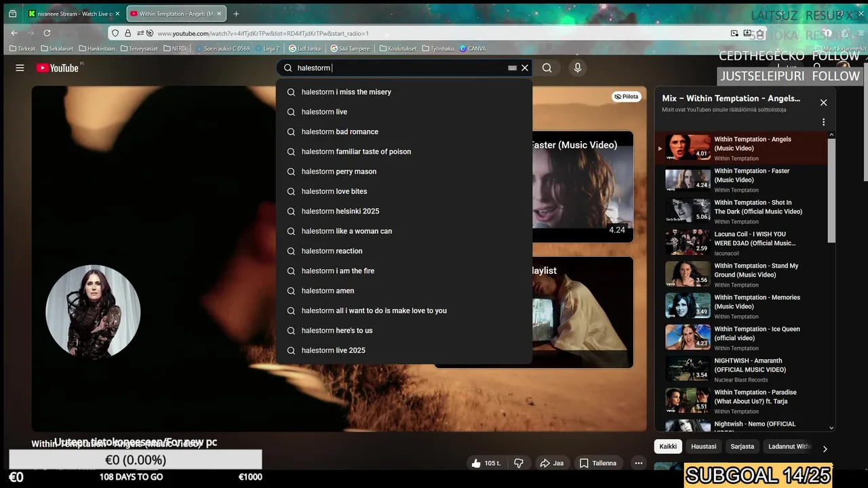Play 'Stand My Ground' in the playlist
The image size is (868, 488).
point(741,274)
